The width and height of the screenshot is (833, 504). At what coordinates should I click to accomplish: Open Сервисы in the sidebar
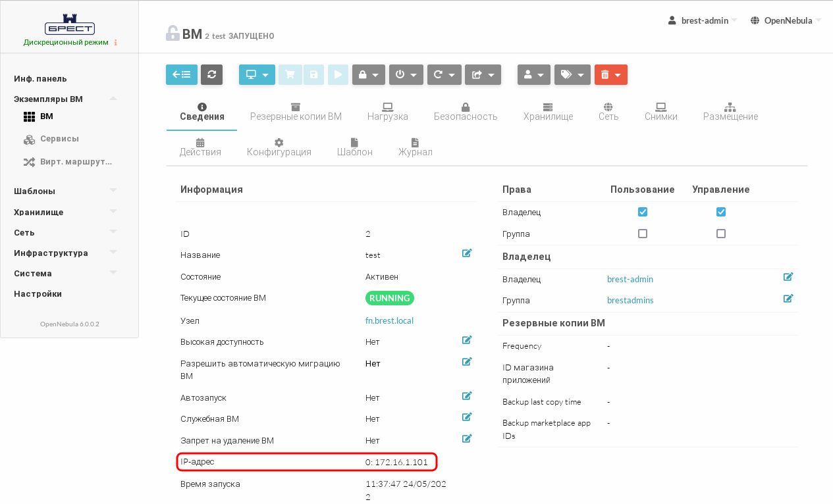[x=59, y=139]
